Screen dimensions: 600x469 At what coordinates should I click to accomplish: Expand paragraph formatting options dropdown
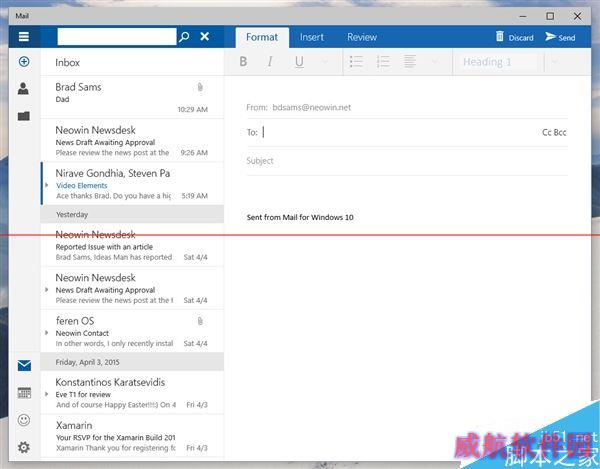point(435,62)
